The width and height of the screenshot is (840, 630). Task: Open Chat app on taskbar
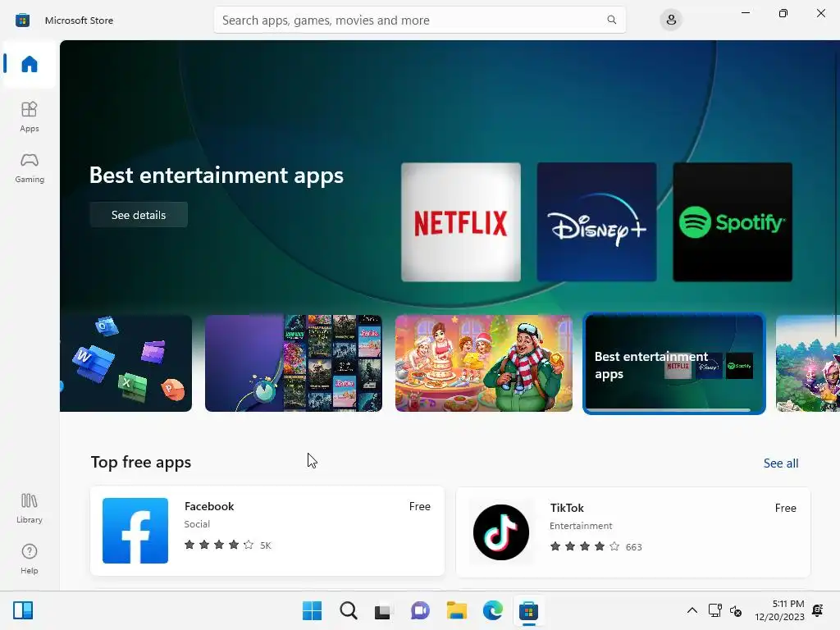[420, 610]
